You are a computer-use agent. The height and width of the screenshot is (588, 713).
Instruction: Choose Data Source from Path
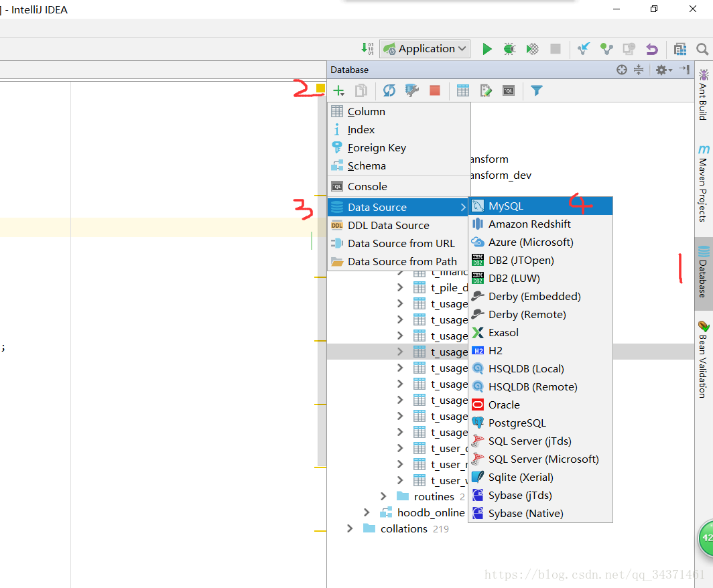coord(399,262)
